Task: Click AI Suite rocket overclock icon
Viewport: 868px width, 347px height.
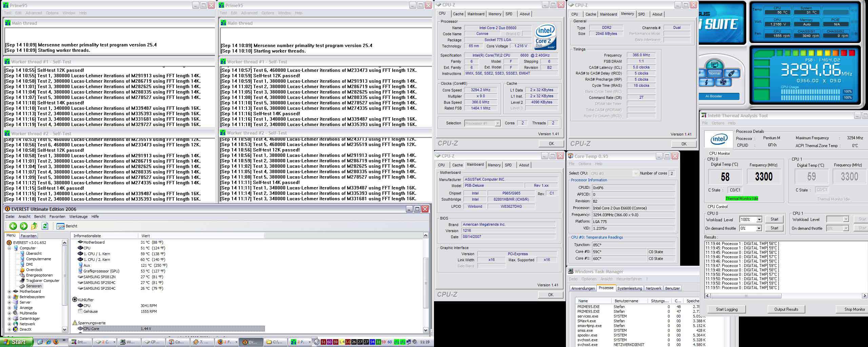Action: (x=731, y=73)
